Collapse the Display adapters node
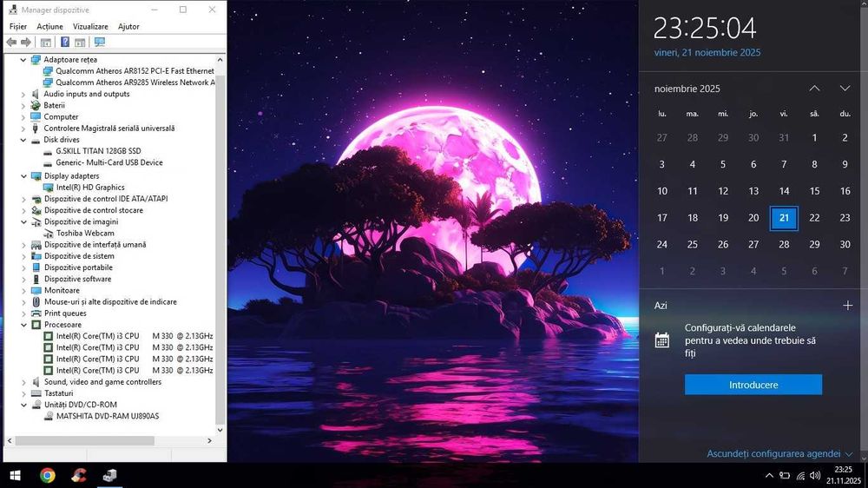 click(23, 176)
